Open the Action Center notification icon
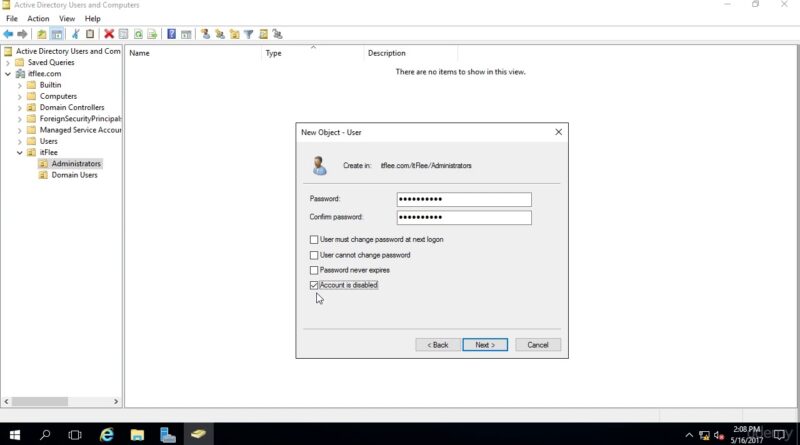Image resolution: width=800 pixels, height=445 pixels. [x=779, y=435]
